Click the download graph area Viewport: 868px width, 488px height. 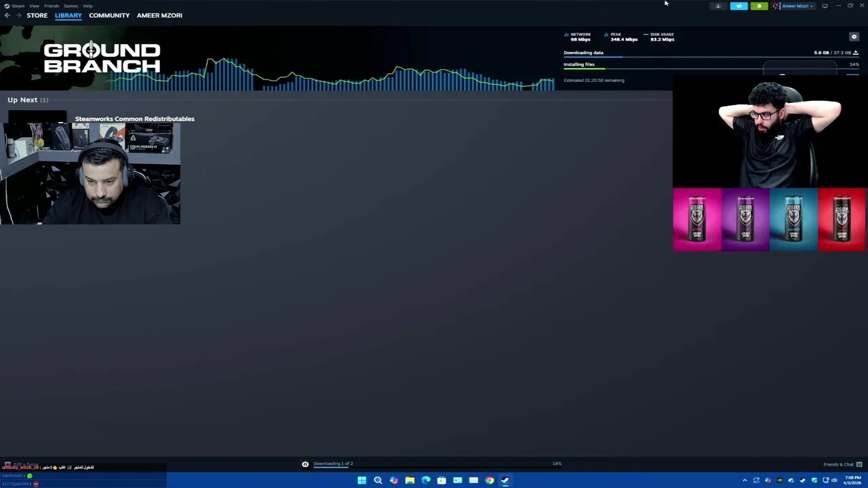(x=332, y=73)
